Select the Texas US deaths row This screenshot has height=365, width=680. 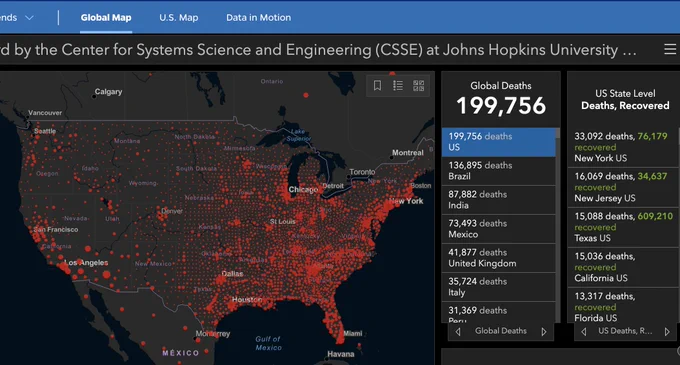click(623, 227)
